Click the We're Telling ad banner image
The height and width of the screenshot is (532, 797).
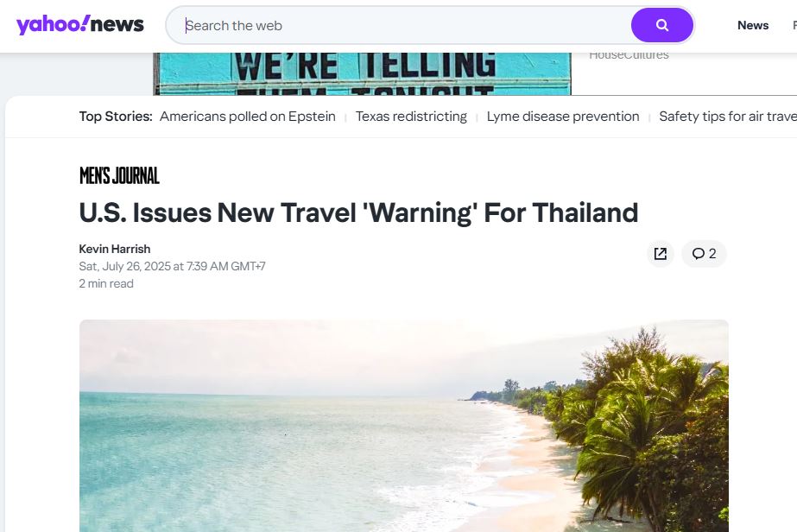point(363,73)
